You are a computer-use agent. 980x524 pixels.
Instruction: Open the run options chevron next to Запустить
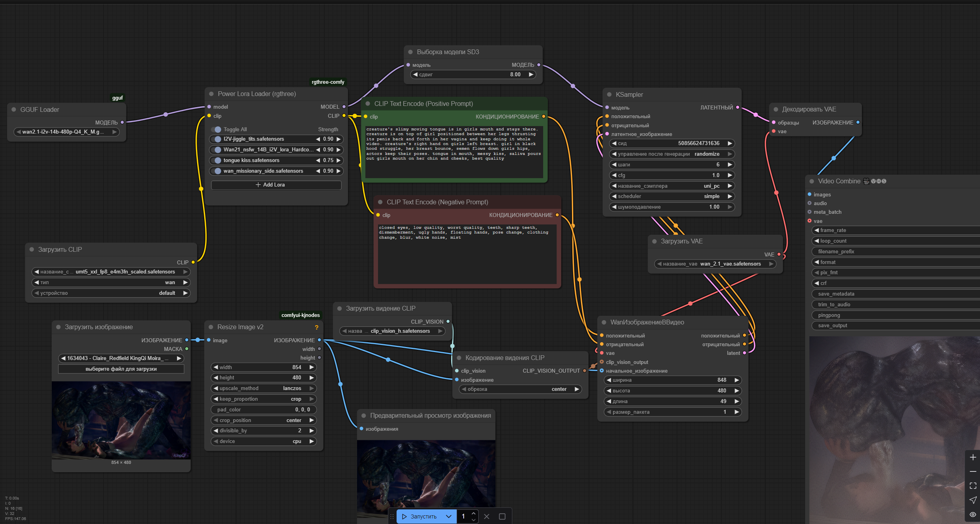[448, 516]
